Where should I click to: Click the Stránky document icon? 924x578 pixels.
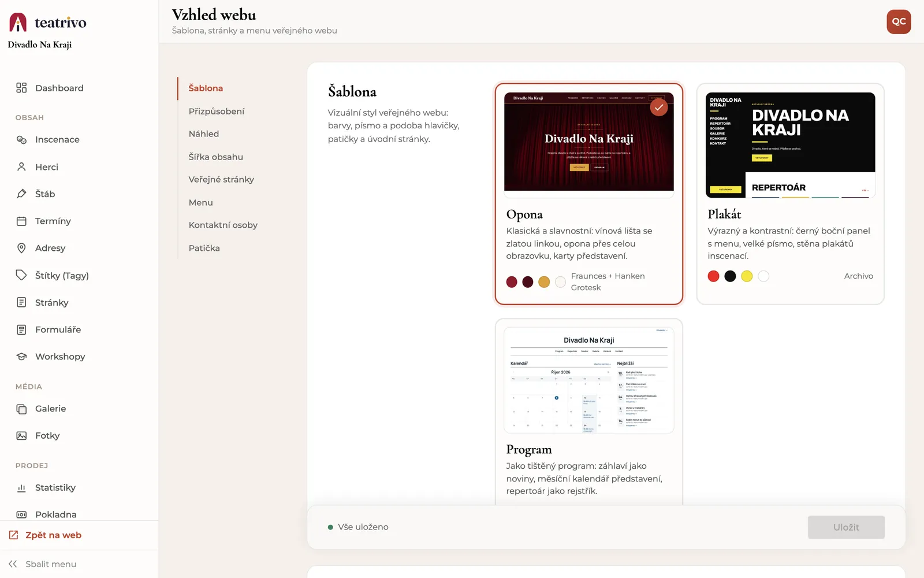(x=21, y=302)
